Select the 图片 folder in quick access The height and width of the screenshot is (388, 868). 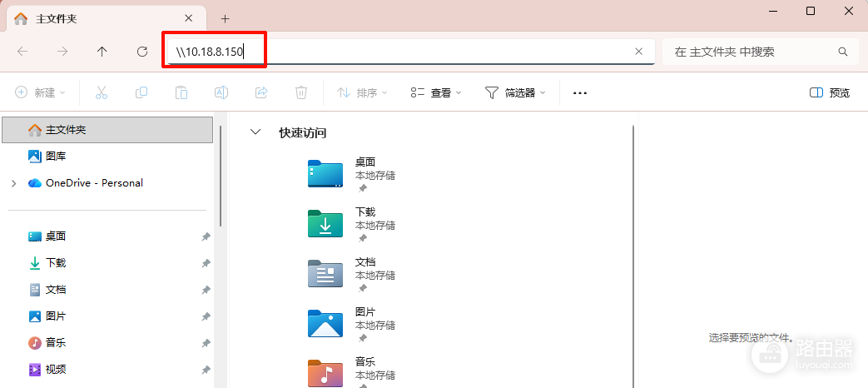click(x=352, y=325)
